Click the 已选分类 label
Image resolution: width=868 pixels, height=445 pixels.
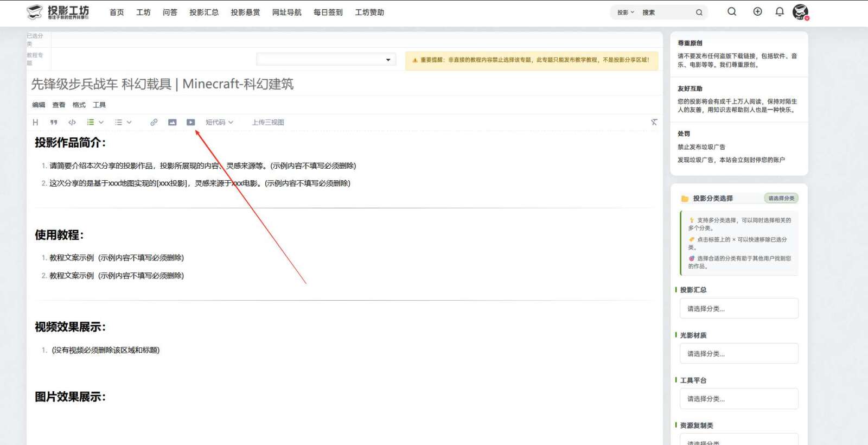(35, 40)
